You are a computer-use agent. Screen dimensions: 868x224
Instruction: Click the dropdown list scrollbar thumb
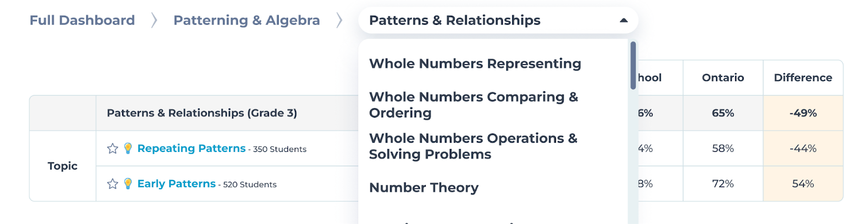point(633,65)
